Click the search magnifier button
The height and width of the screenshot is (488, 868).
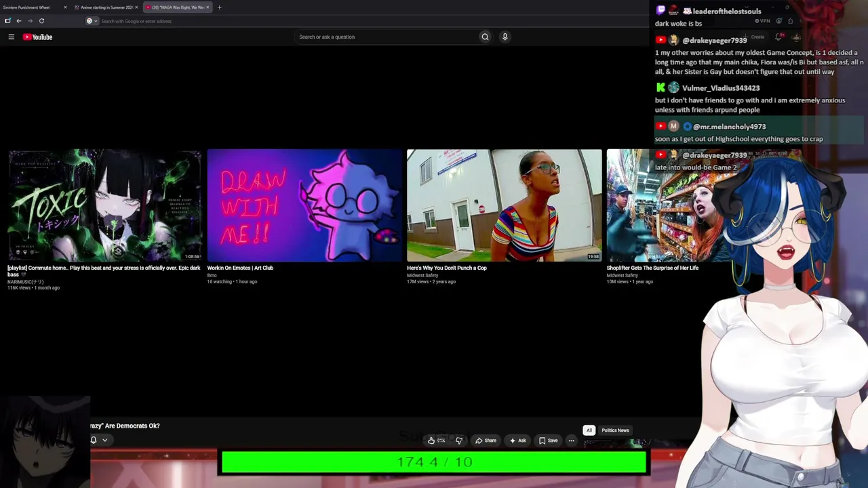tap(485, 37)
